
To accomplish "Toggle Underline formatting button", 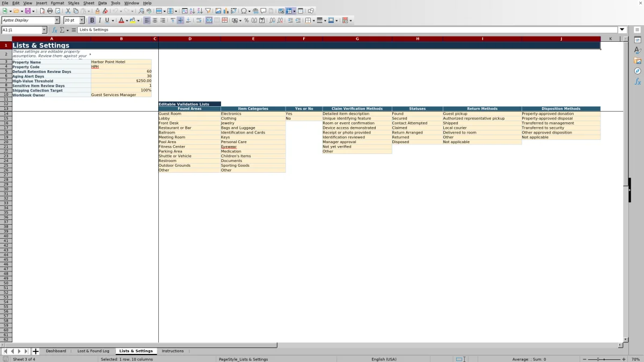I will tap(107, 20).
